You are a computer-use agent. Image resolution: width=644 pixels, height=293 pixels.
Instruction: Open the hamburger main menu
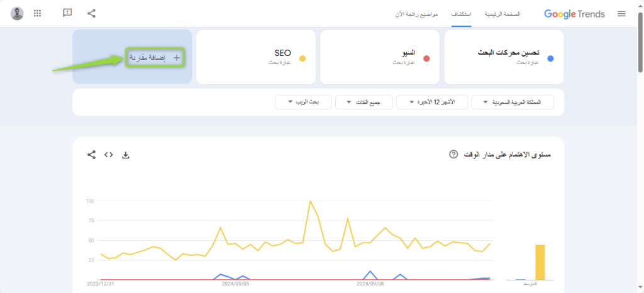pos(621,13)
